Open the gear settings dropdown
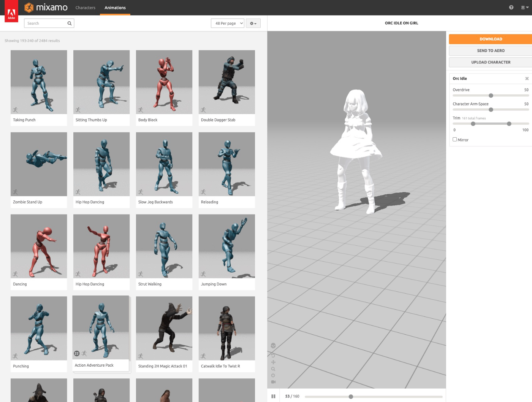Screen dimensions: 532x402 pyautogui.click(x=253, y=23)
